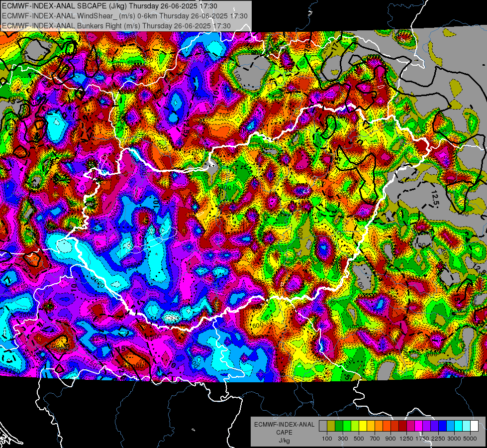Click the '900' legend scale label

tap(390, 439)
